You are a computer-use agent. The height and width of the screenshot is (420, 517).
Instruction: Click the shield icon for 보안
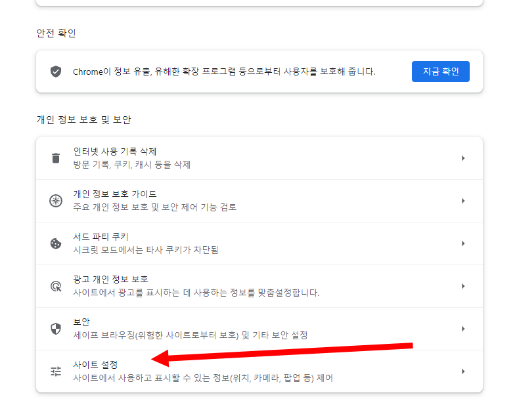point(56,329)
